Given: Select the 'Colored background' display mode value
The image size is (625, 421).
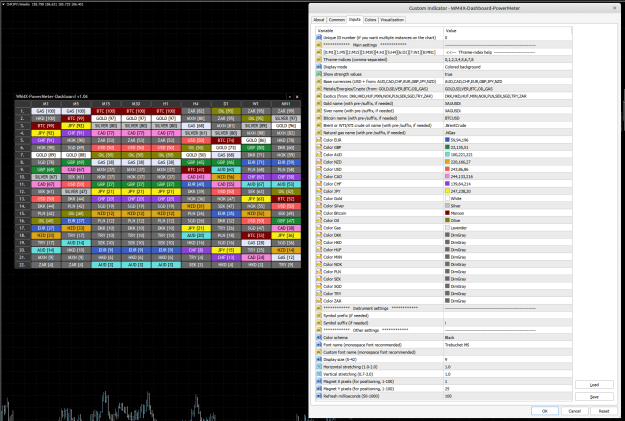Looking at the screenshot, I should pyautogui.click(x=462, y=67).
